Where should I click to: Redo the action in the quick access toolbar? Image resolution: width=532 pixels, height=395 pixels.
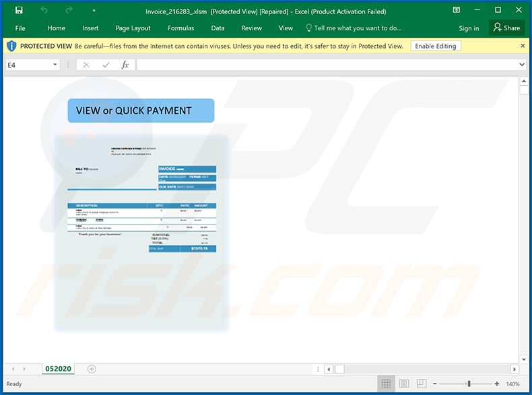tap(69, 10)
